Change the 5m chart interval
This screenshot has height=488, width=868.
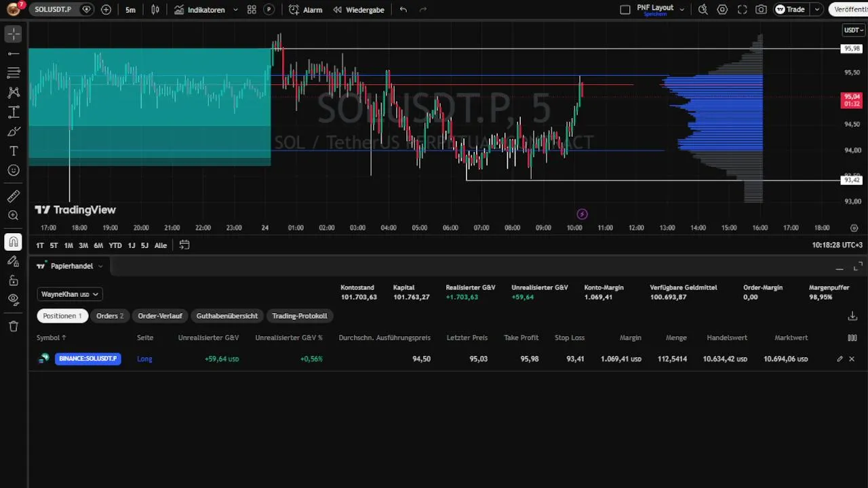(130, 9)
